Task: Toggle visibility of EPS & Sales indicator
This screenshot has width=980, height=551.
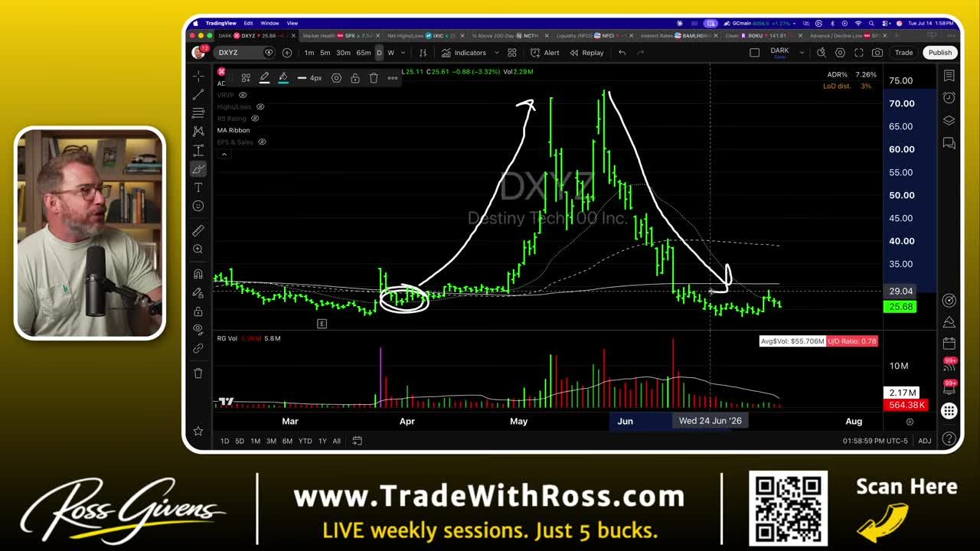Action: click(x=262, y=142)
